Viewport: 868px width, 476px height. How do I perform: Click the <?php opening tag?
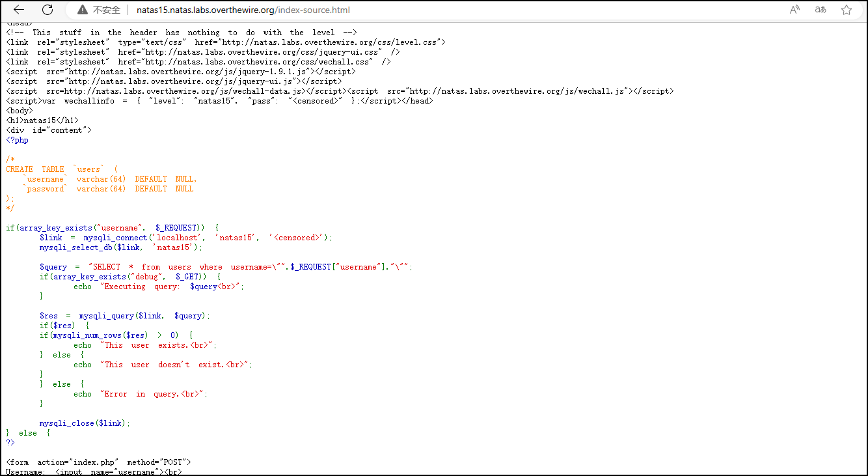[18, 140]
